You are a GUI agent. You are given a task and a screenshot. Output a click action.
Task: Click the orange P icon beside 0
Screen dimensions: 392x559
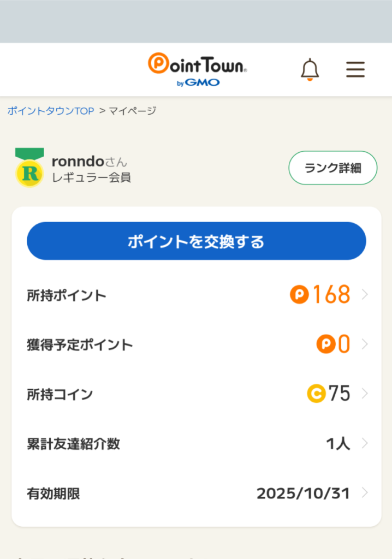pyautogui.click(x=325, y=344)
